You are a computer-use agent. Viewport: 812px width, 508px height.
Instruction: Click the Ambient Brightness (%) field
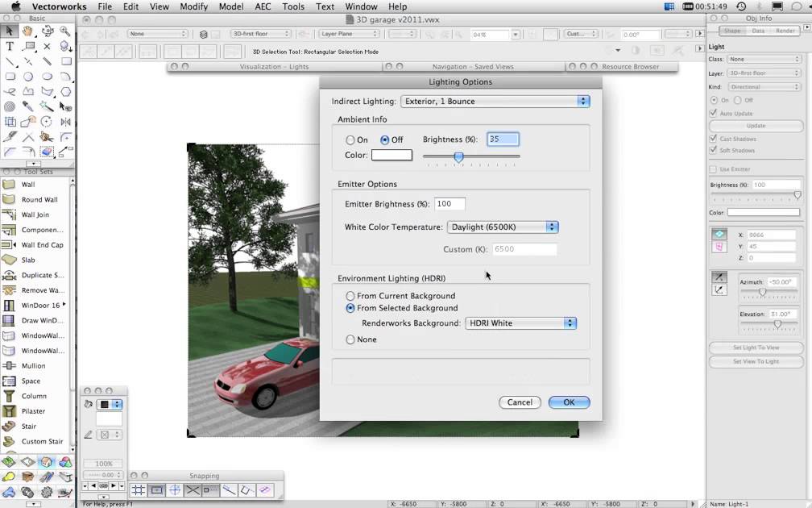point(503,139)
